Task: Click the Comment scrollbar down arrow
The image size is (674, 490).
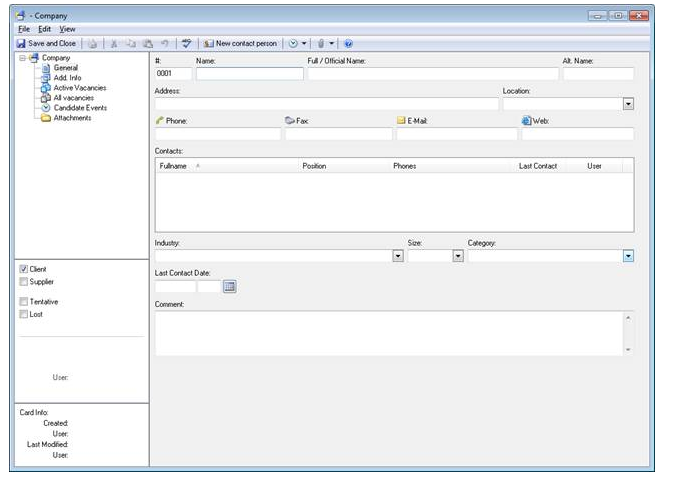Action: (x=628, y=349)
